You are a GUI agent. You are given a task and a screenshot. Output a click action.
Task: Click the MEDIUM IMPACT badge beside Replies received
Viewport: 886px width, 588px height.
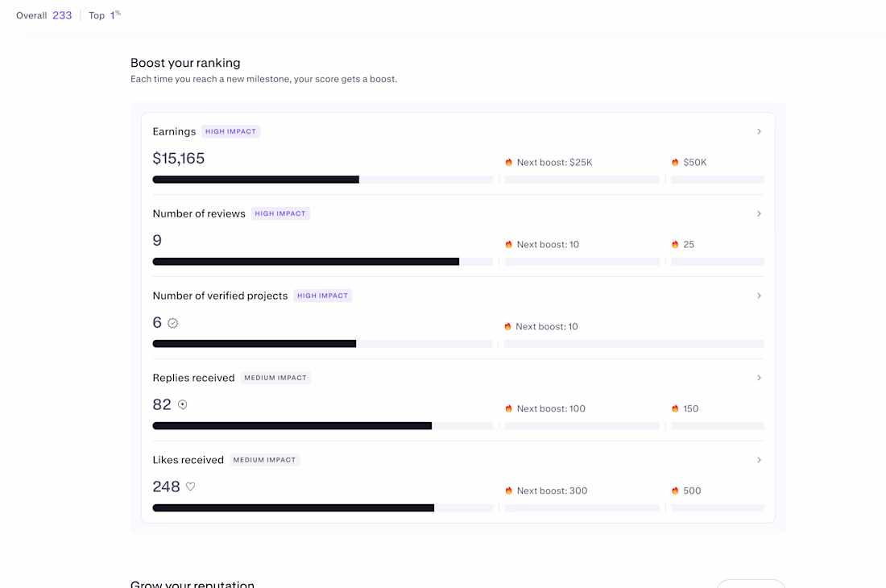275,378
